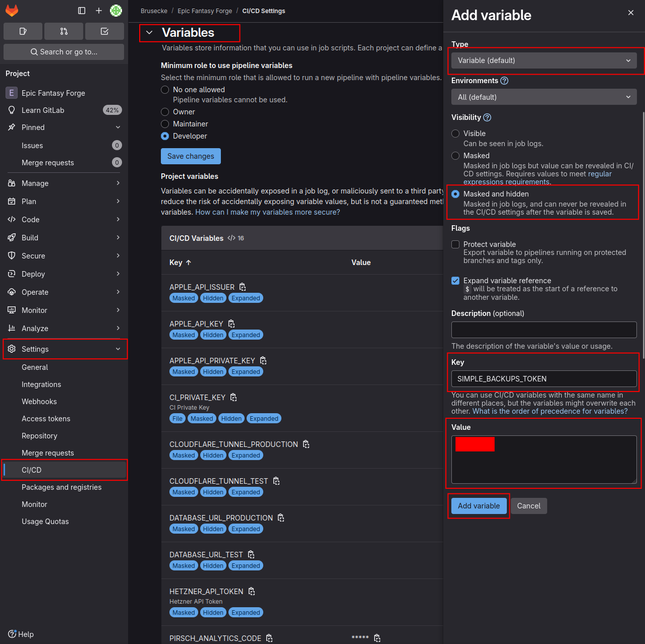Sort variables by Key column header

tap(181, 263)
